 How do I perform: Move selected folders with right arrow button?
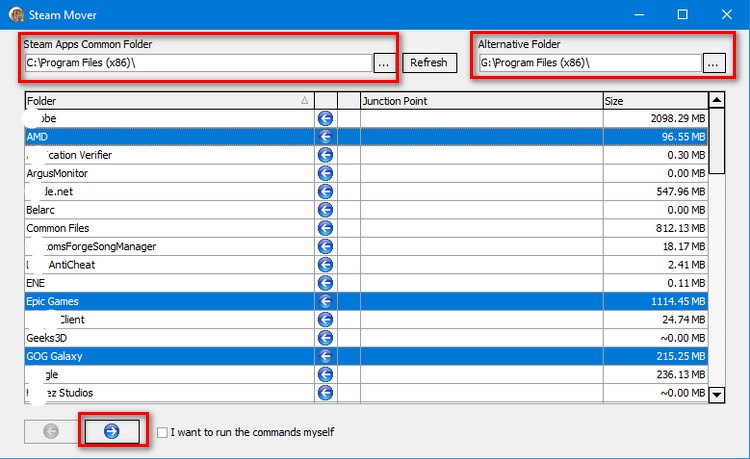[x=112, y=431]
